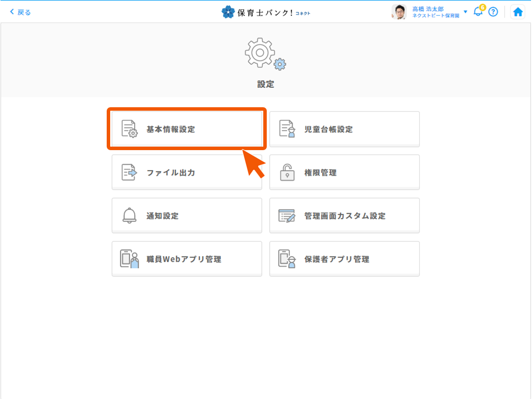Image resolution: width=532 pixels, height=399 pixels.
Task: Click the 通知設定 bell icon
Action: point(129,216)
